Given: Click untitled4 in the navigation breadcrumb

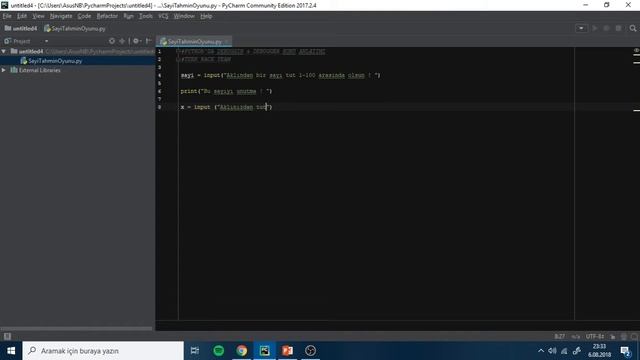Looking at the screenshot, I should [x=21, y=29].
